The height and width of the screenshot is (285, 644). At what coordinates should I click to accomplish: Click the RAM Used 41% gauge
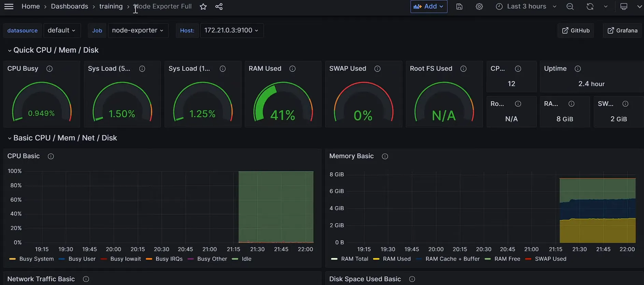click(283, 102)
